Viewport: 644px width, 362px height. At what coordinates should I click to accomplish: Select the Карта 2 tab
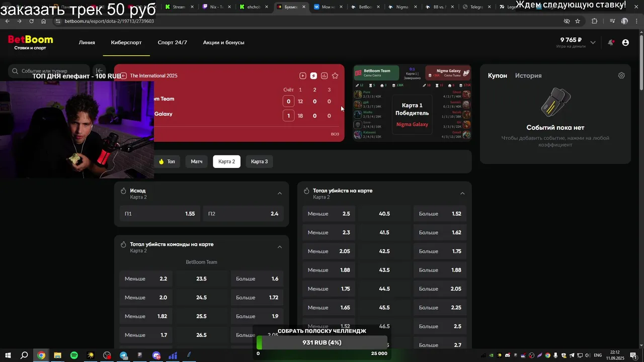pyautogui.click(x=226, y=161)
